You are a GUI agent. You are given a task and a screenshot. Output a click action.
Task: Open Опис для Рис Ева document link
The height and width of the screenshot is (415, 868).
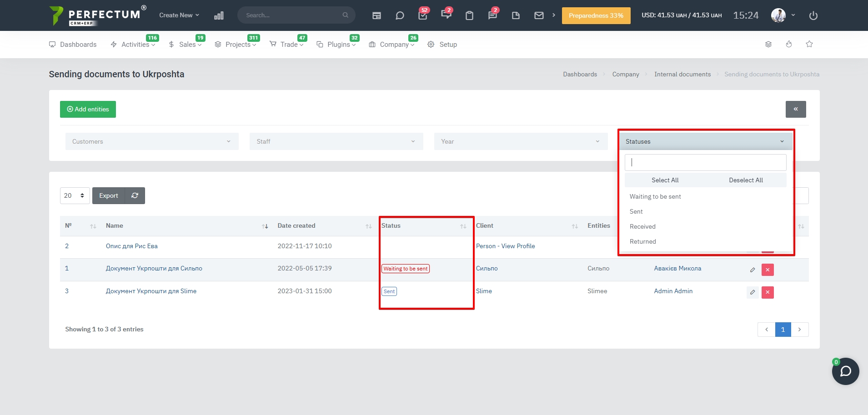[132, 246]
